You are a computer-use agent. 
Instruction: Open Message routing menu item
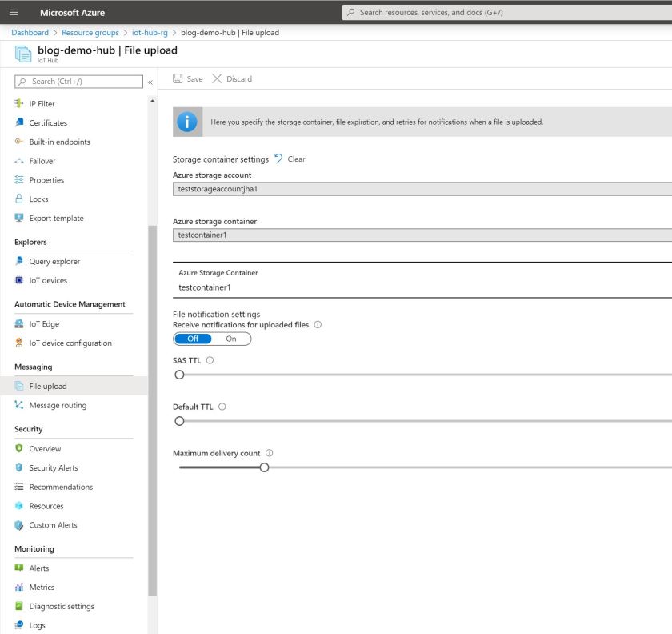pyautogui.click(x=58, y=405)
